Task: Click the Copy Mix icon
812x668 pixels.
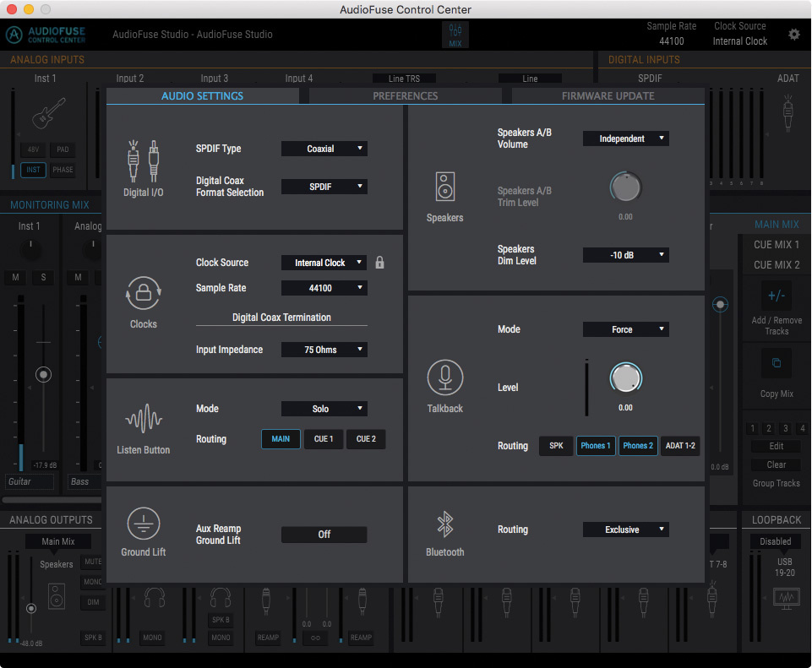Action: click(777, 364)
